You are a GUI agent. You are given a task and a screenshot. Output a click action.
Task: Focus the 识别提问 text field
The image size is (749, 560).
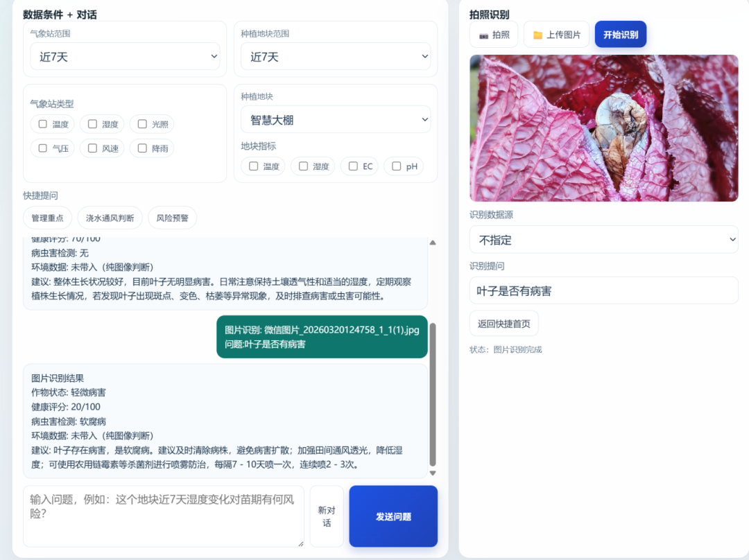point(603,291)
